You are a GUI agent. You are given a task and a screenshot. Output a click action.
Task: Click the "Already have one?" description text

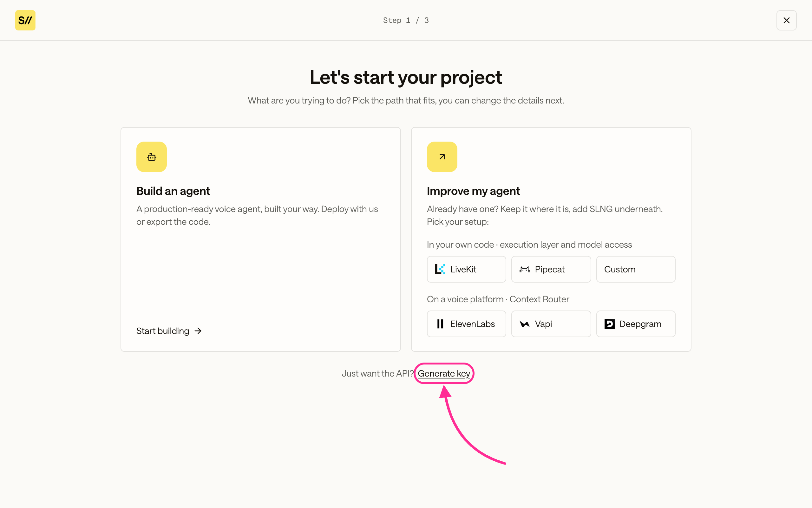click(545, 215)
